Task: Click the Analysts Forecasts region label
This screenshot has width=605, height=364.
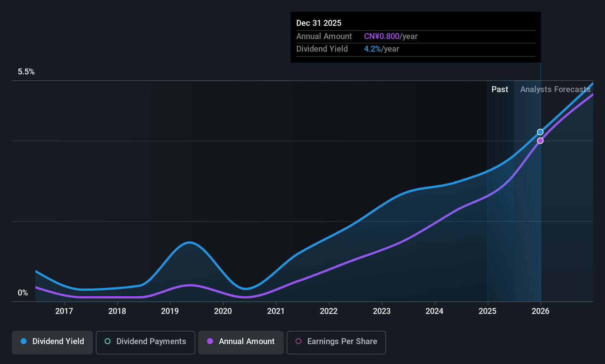Action: click(555, 90)
